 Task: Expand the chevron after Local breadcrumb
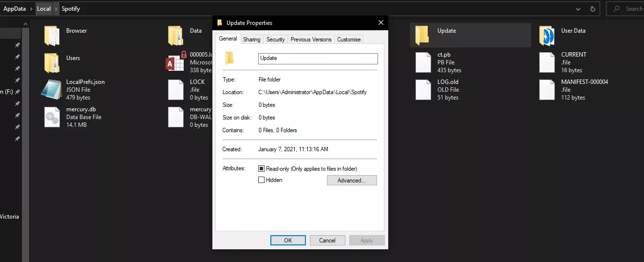[x=56, y=9]
